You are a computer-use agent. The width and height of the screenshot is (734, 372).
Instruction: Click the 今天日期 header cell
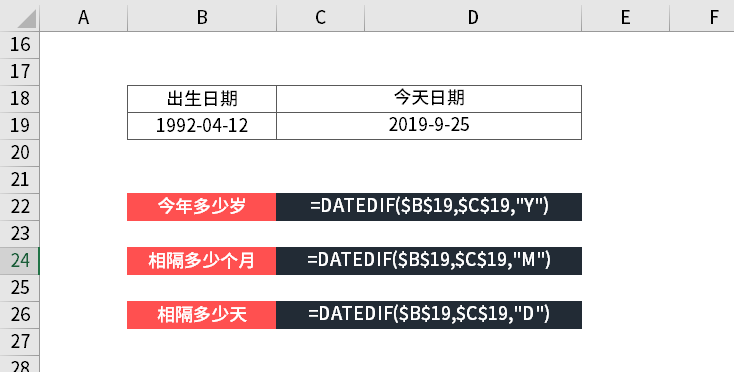tap(429, 99)
